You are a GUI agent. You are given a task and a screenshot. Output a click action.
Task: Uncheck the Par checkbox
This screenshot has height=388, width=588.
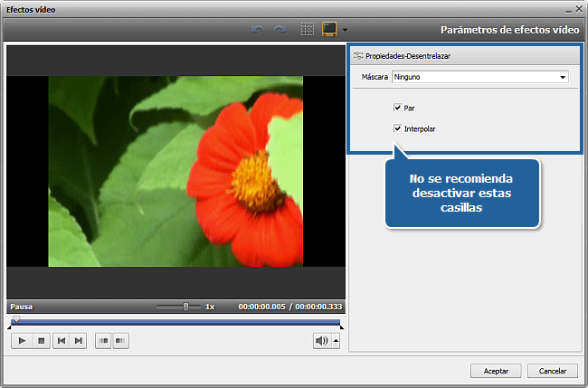pyautogui.click(x=398, y=108)
